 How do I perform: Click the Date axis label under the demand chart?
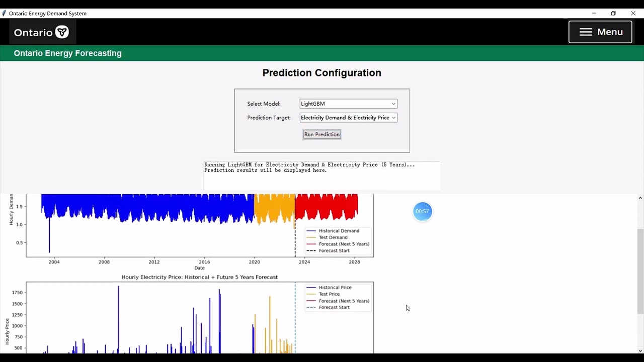[199, 268]
